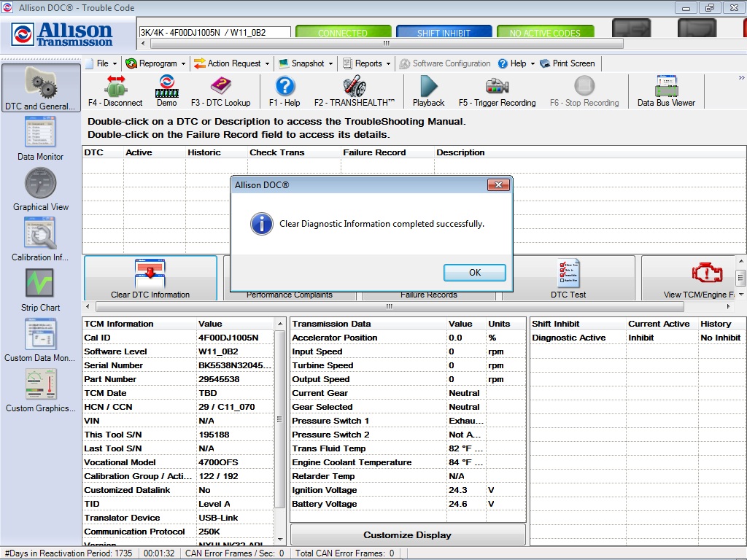Click the Failure Record column header

(x=387, y=152)
